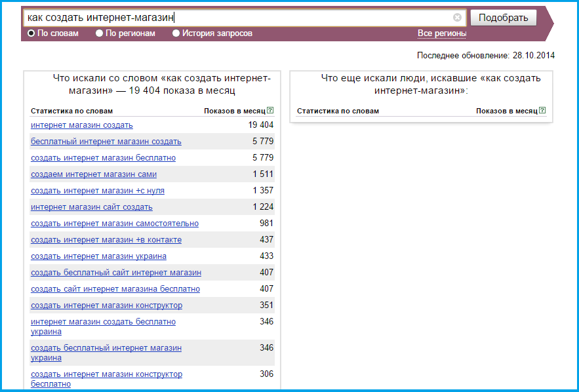Follow the 'создаем интернет магазин сами' link
579x392 pixels.
93,174
